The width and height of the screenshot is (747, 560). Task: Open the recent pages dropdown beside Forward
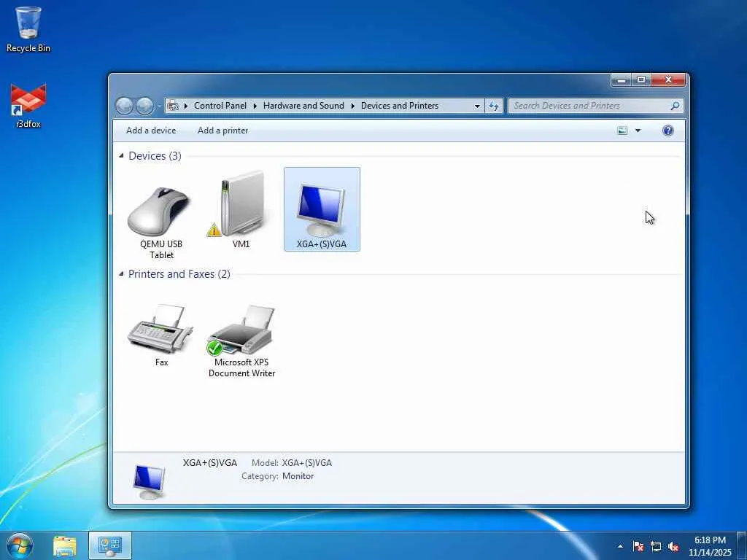click(x=159, y=106)
